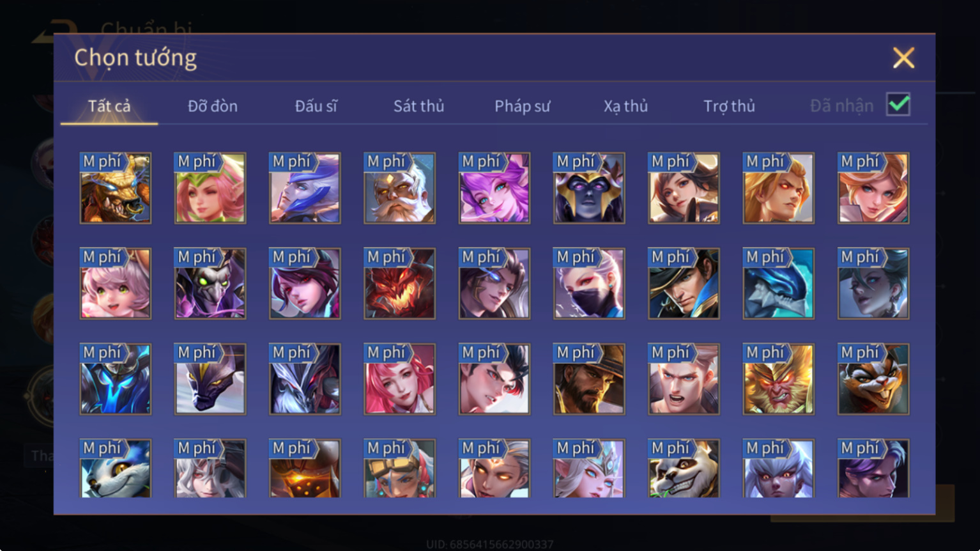Toggle the Đã nhận checkbox
Screen dimensions: 980x551
click(x=898, y=105)
